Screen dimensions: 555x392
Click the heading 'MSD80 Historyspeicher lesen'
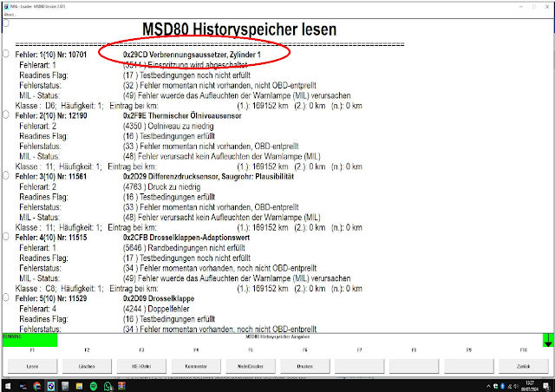pyautogui.click(x=239, y=29)
